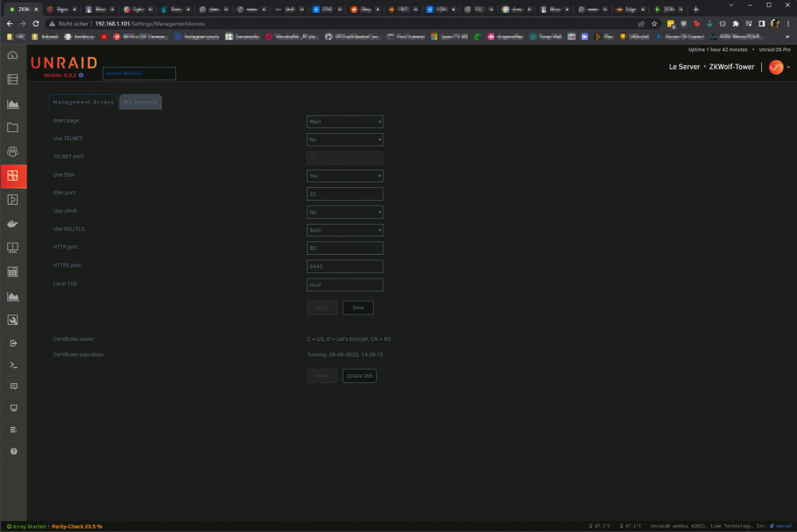Open the Use TELNET dropdown
The image size is (797, 532).
coord(344,139)
